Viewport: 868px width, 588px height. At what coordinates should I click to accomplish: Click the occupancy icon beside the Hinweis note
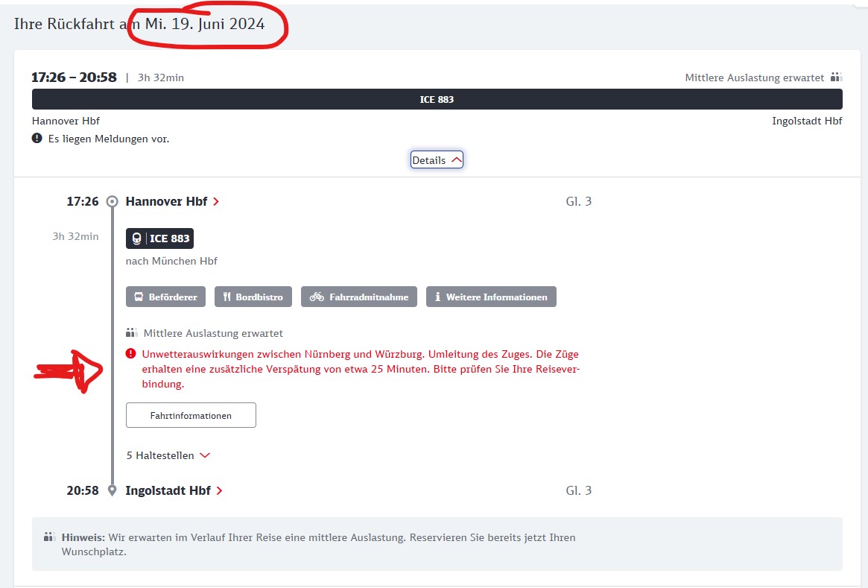(50, 537)
